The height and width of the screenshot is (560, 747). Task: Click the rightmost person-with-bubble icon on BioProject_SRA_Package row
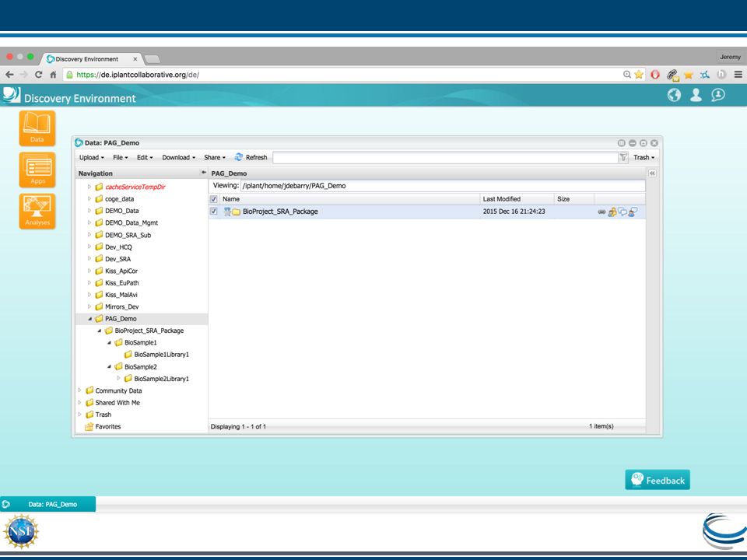(x=633, y=212)
